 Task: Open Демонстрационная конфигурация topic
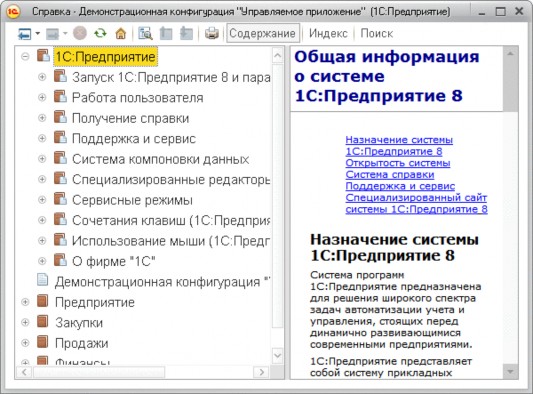click(162, 282)
